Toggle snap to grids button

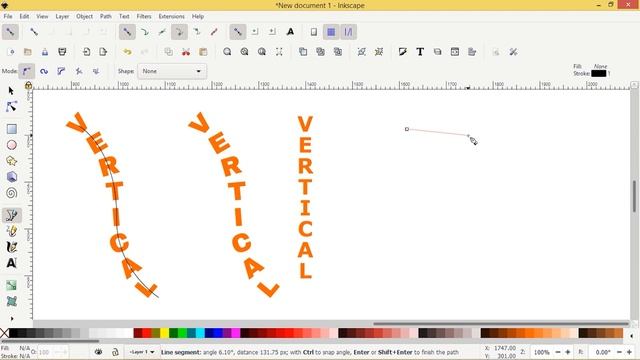click(331, 32)
